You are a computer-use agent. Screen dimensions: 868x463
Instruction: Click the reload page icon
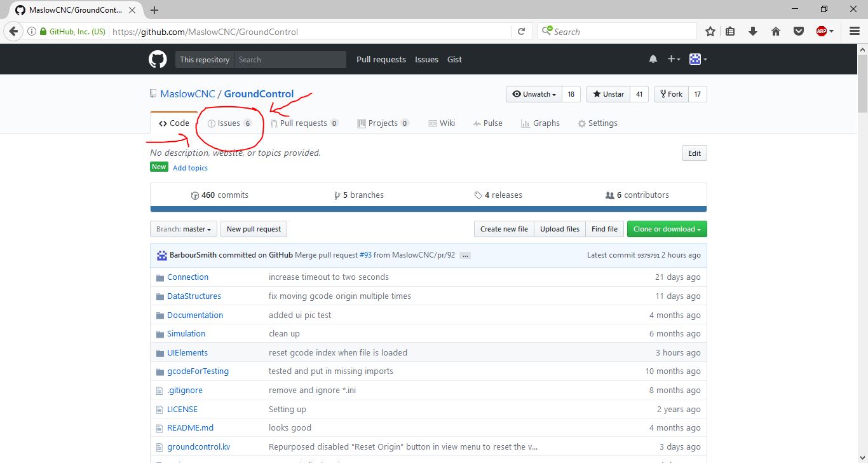[x=521, y=31]
